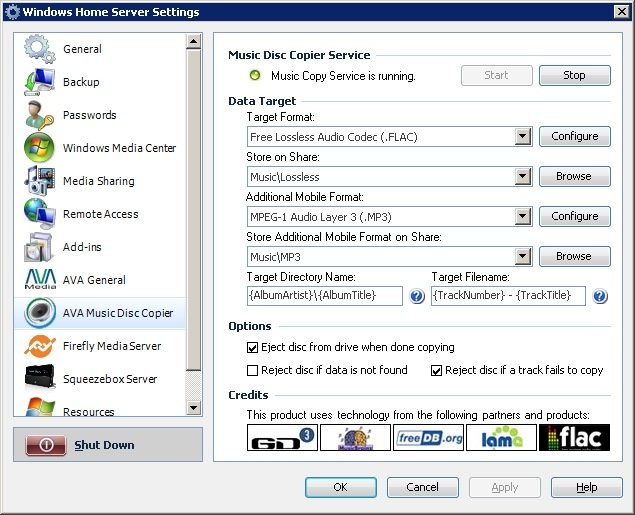
Task: Select Remote Access settings category
Action: click(x=100, y=213)
